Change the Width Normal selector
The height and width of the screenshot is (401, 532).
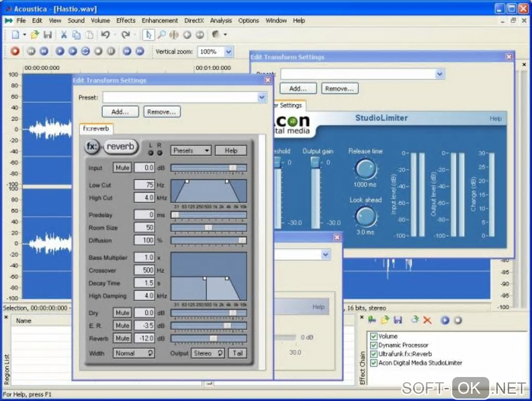[x=134, y=353]
